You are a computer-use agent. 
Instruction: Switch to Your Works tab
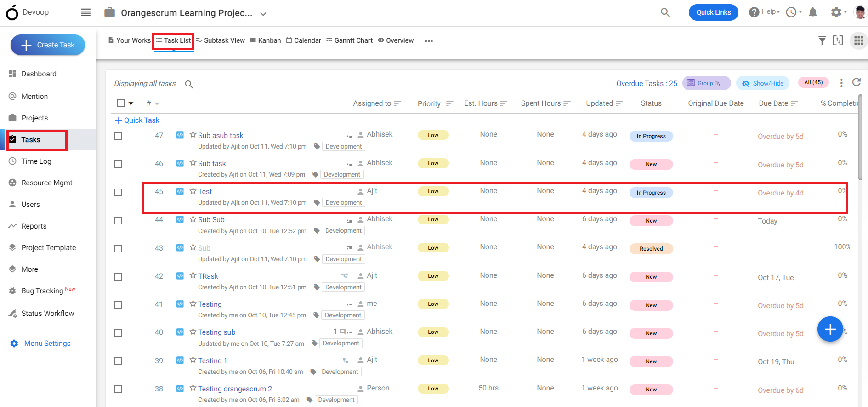[130, 40]
